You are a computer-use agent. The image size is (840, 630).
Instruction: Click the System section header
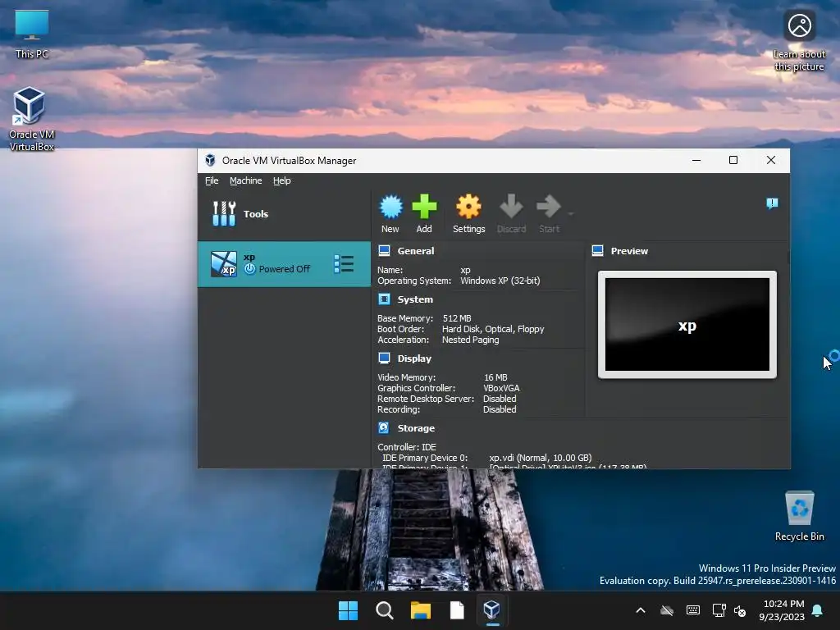(415, 299)
